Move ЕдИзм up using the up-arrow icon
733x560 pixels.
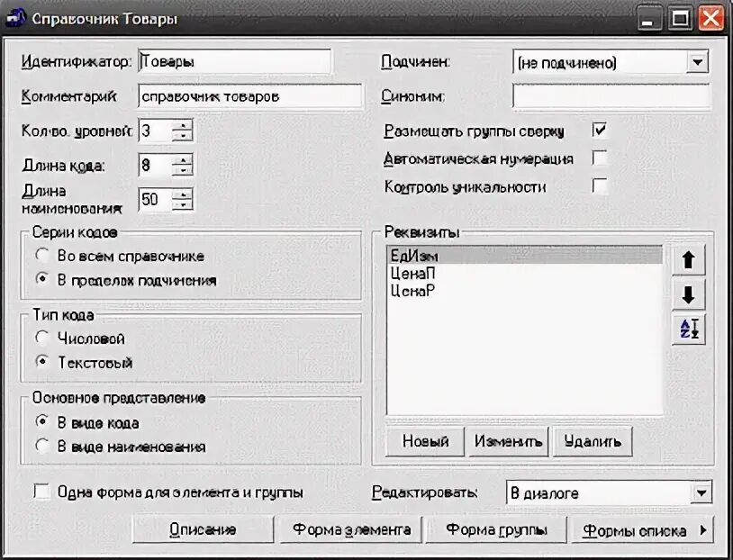[689, 259]
